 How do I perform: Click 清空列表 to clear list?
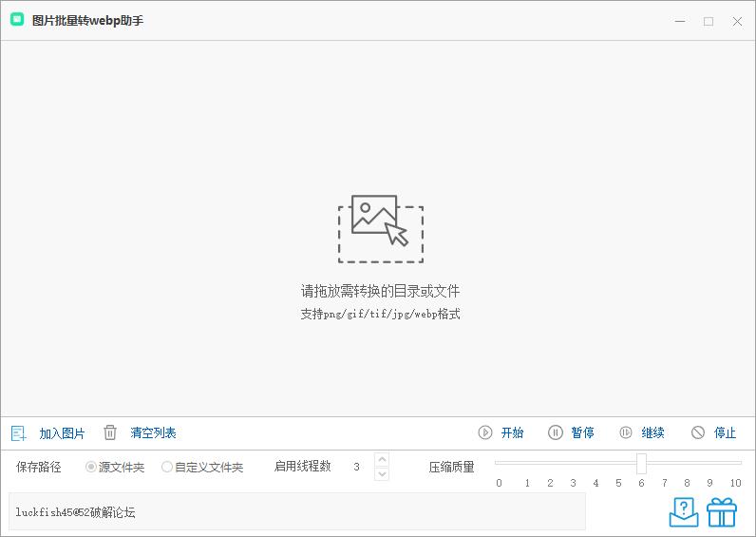[153, 432]
